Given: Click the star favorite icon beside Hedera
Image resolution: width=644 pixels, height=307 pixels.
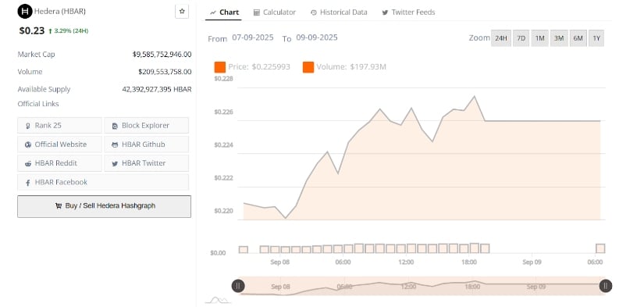Looking at the screenshot, I should click(182, 12).
